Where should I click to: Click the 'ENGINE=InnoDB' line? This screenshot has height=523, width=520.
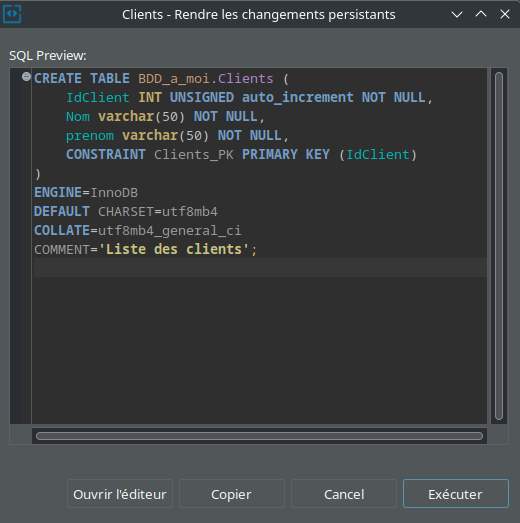[86, 193]
